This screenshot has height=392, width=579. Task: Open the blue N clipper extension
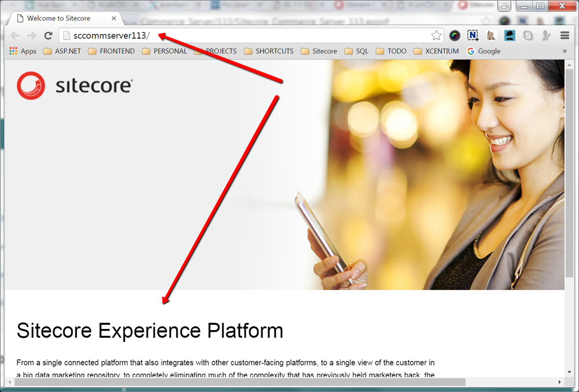(472, 36)
